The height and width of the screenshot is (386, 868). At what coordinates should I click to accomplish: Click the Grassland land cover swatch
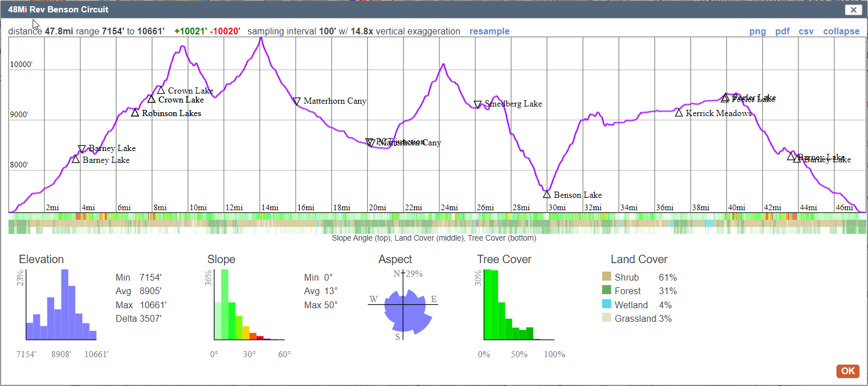pyautogui.click(x=607, y=318)
